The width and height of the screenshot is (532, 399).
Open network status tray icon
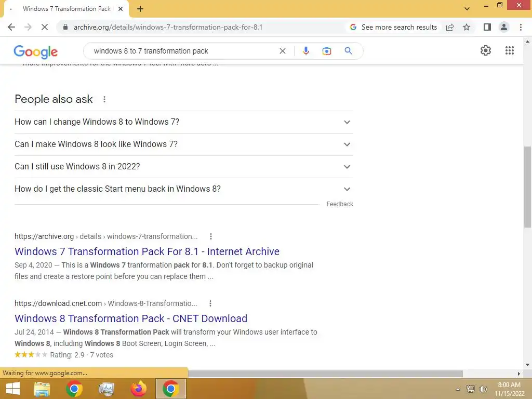point(471,389)
